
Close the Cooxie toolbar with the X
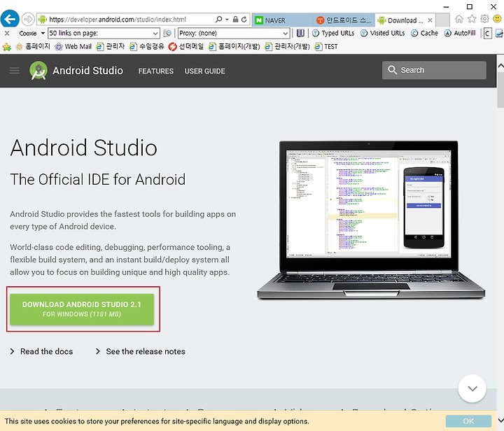coord(7,33)
